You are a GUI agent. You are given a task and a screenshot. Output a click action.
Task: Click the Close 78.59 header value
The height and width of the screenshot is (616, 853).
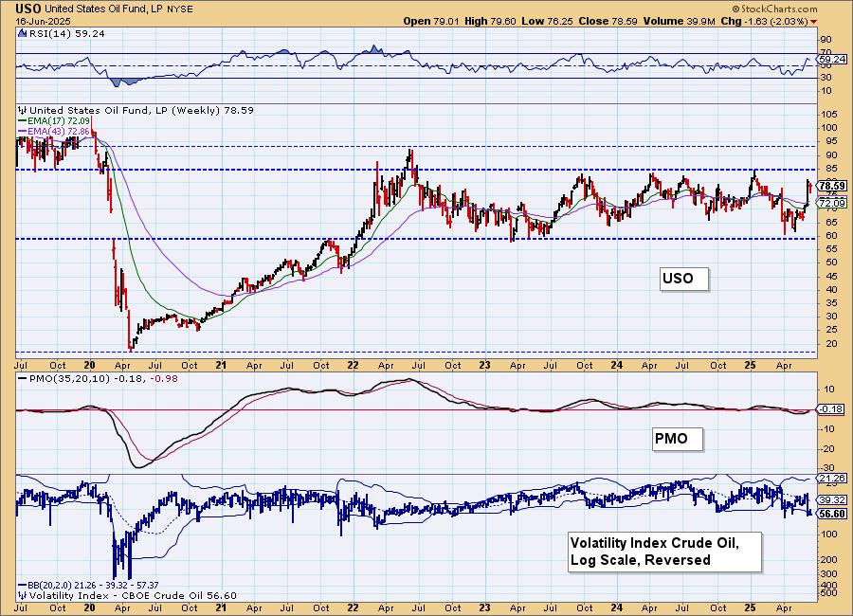click(x=608, y=21)
